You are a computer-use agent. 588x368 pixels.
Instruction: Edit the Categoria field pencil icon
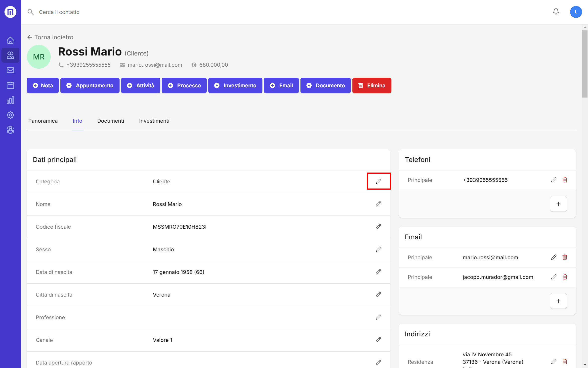pos(378,181)
